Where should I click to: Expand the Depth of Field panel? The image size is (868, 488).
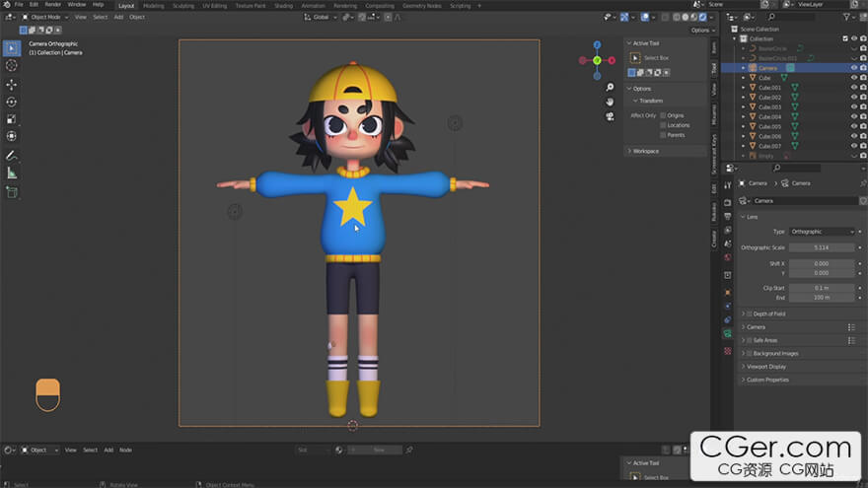pyautogui.click(x=769, y=314)
